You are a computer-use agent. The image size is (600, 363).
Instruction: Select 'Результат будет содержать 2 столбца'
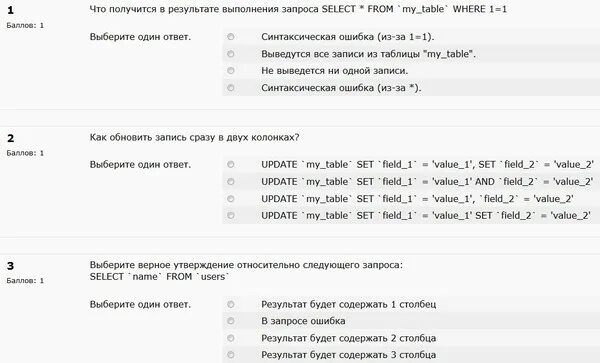(x=230, y=338)
